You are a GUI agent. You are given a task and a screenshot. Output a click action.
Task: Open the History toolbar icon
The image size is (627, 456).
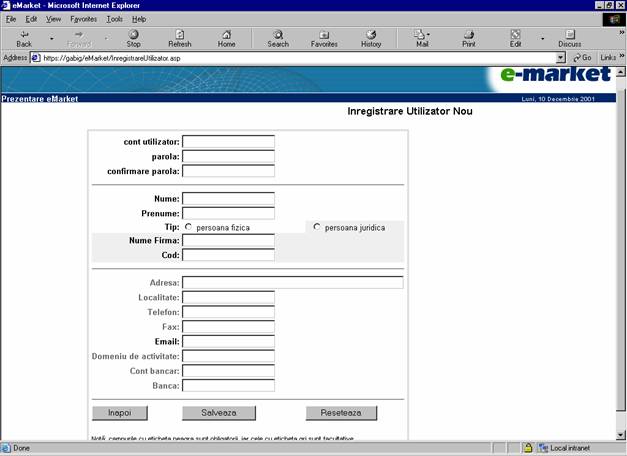click(x=371, y=38)
